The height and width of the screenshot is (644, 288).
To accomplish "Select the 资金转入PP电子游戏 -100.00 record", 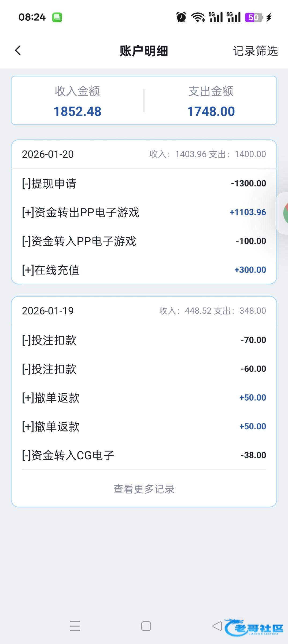I will coord(144,241).
